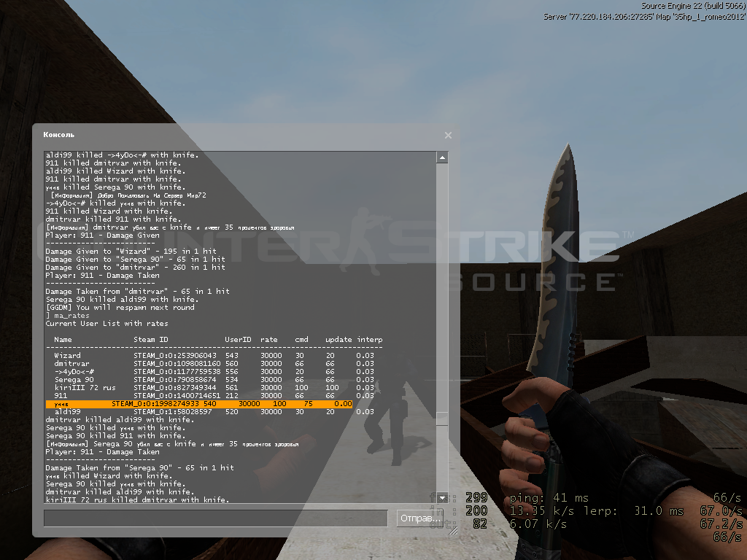Screen dimensions: 747x560
Task: Click the console scrollbar up arrow
Action: point(442,157)
